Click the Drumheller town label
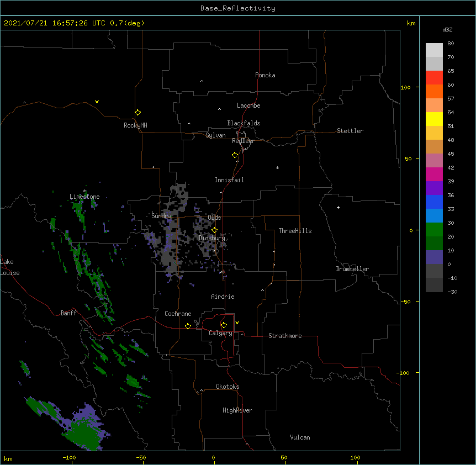The width and height of the screenshot is (476, 465). (x=352, y=269)
